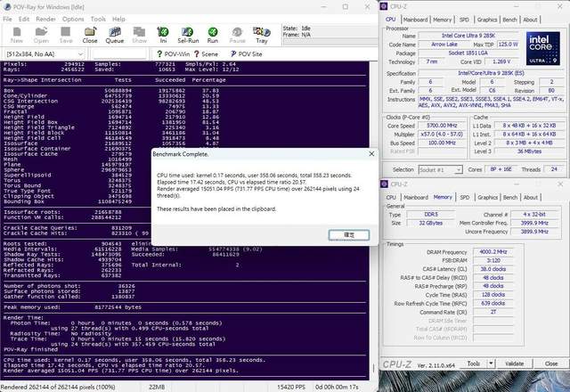Select SPD tab in upper CPU-Z window
The image size is (570, 392).
click(464, 20)
